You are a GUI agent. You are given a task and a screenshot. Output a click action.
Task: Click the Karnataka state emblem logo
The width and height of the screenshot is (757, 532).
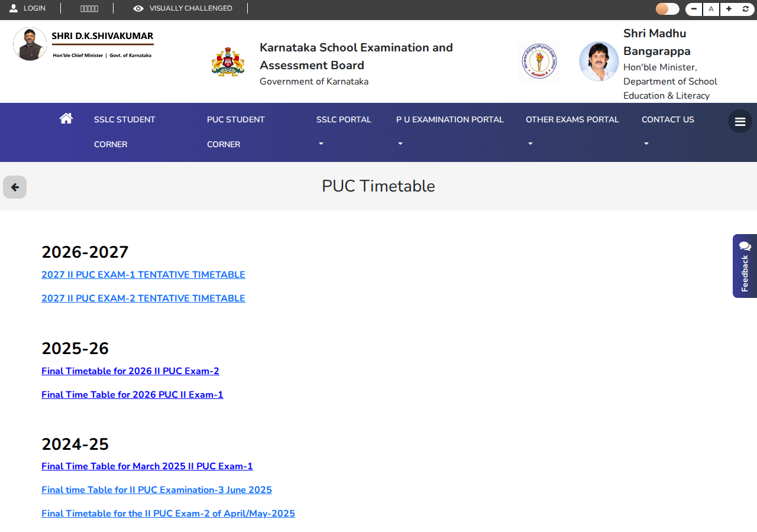[x=228, y=61]
